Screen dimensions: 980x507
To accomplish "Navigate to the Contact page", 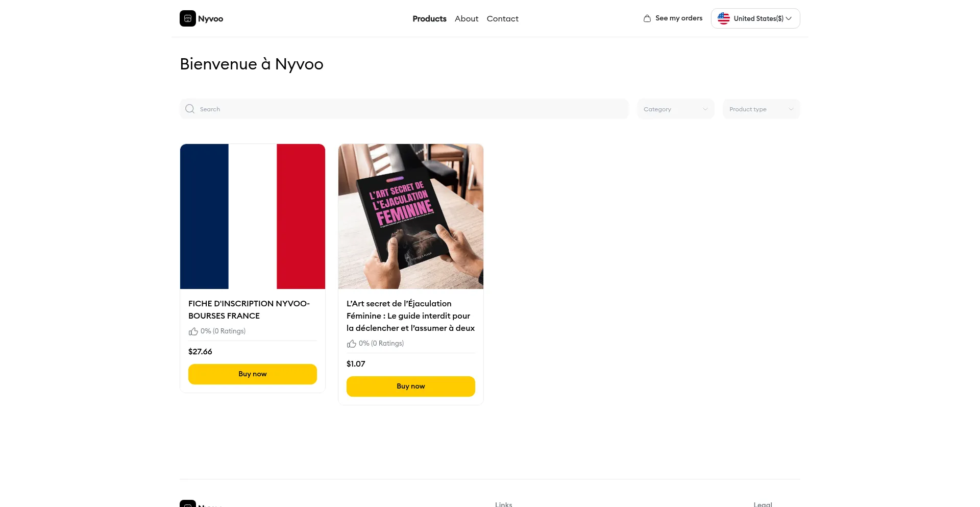I will tap(502, 18).
